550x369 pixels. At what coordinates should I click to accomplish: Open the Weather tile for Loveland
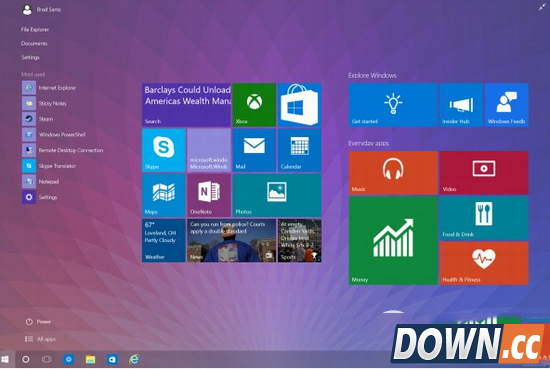click(x=163, y=240)
